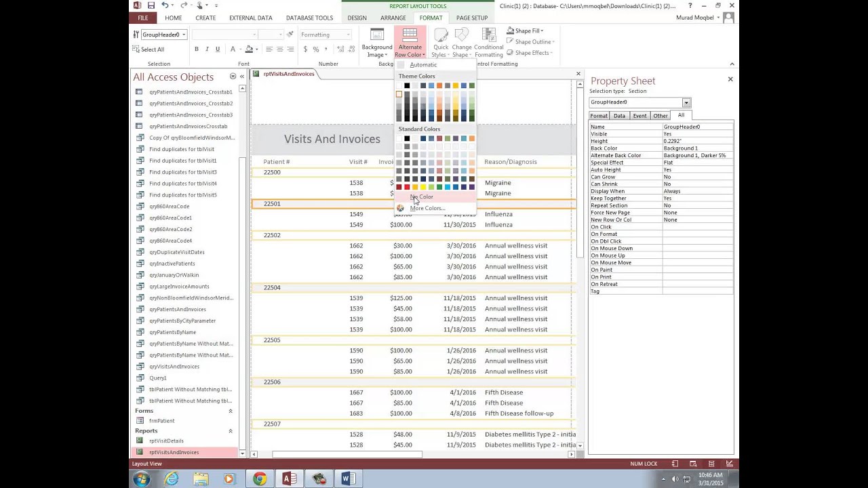Close the Property Sheet pane
The height and width of the screenshot is (488, 868).
pos(730,79)
